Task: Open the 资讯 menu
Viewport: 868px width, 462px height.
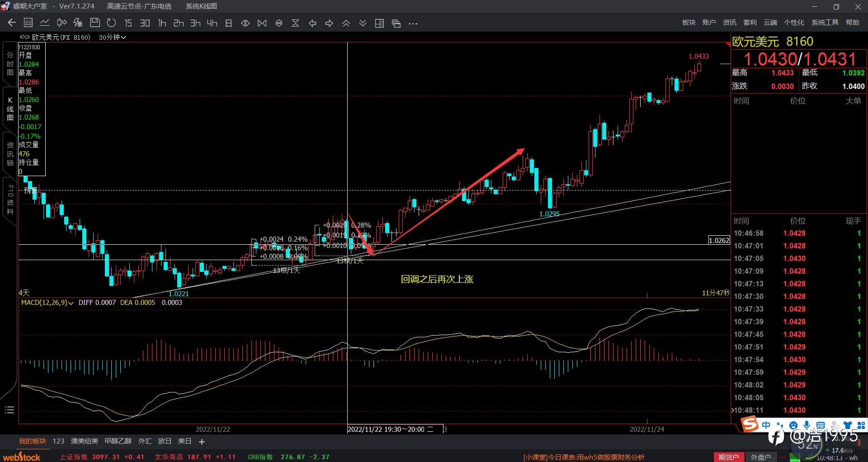Action: [729, 23]
